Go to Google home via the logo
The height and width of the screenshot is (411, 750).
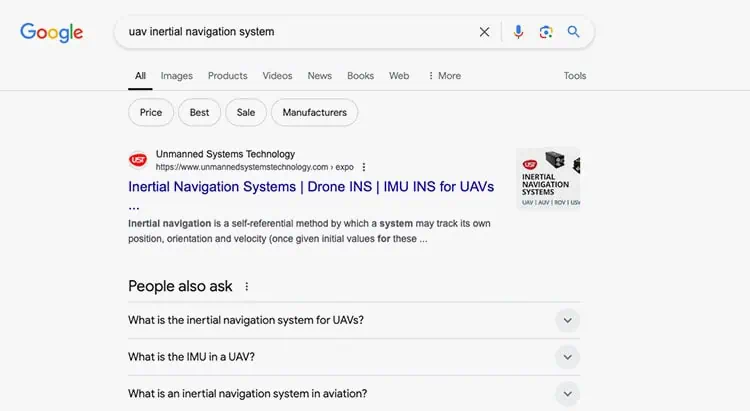click(52, 33)
